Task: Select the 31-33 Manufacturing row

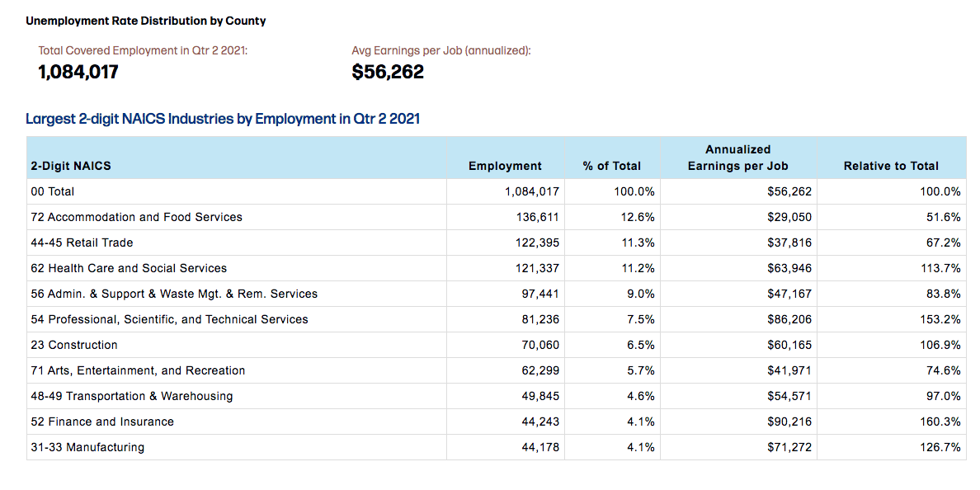Action: tap(497, 447)
